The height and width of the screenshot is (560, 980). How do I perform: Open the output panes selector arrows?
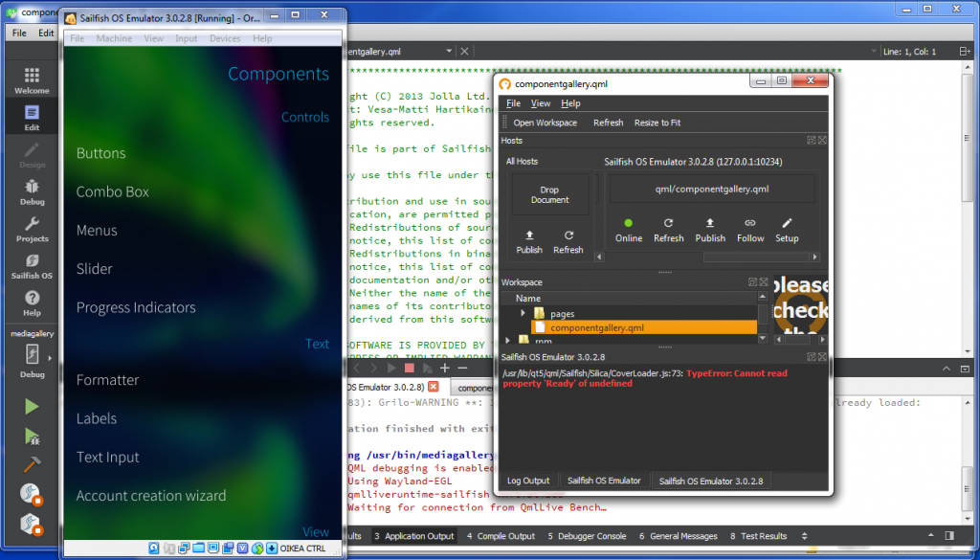pos(804,536)
